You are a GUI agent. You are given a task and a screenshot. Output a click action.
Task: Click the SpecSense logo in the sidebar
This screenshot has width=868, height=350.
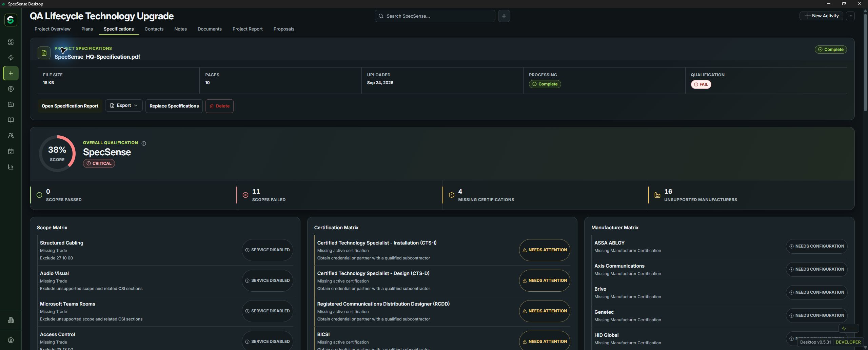[11, 20]
